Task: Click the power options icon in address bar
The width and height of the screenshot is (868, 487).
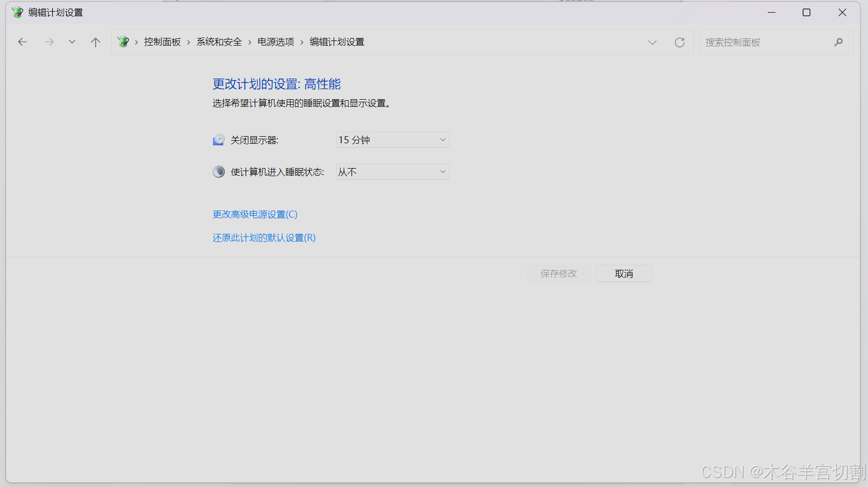Action: pyautogui.click(x=123, y=42)
